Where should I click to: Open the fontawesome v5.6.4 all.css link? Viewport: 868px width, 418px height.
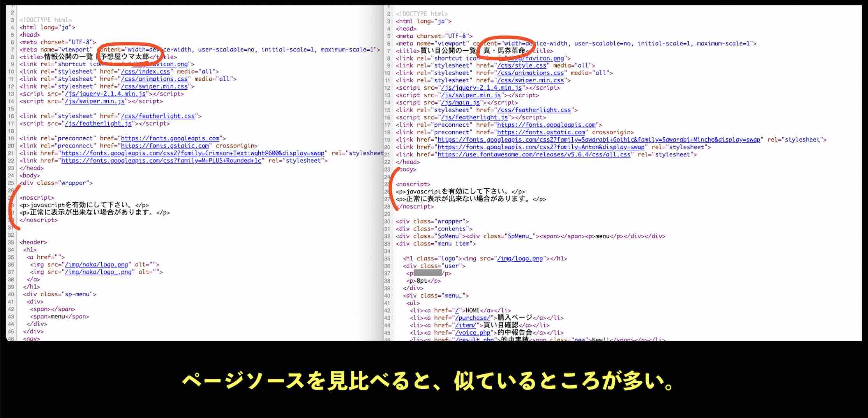pyautogui.click(x=534, y=154)
